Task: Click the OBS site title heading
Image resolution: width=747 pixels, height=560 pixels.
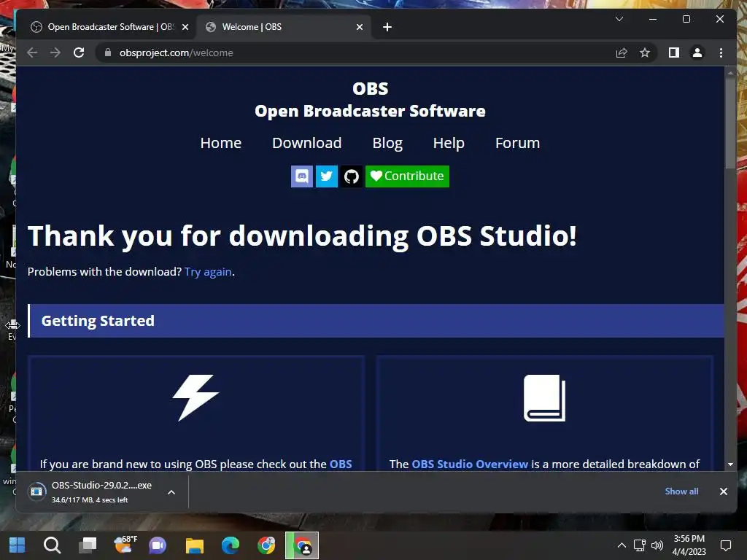Action: pos(370,88)
